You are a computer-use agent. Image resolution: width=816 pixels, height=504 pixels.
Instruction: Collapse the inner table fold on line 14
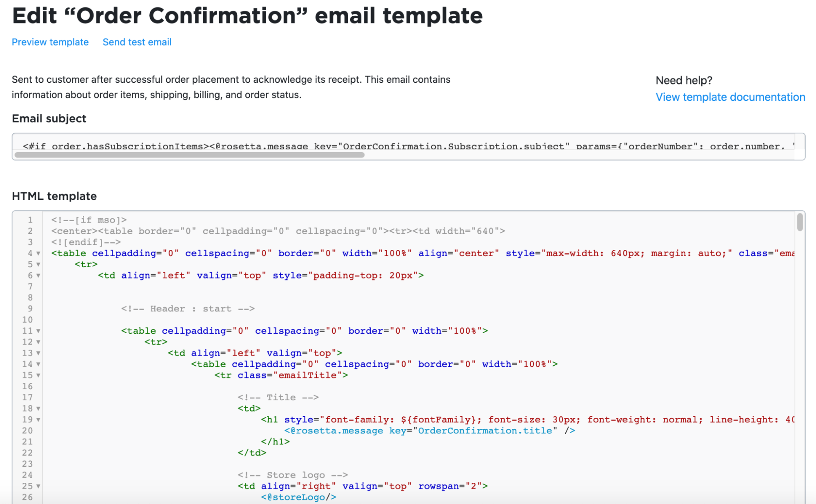38,364
